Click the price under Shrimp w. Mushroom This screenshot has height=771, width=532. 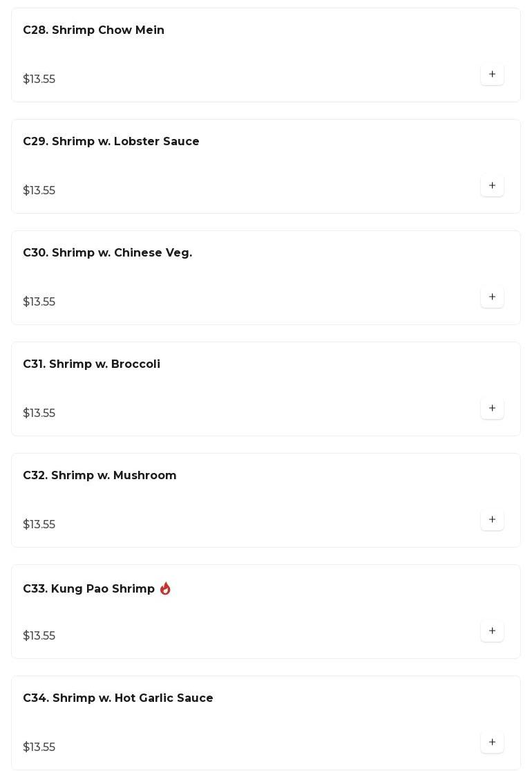39,525
